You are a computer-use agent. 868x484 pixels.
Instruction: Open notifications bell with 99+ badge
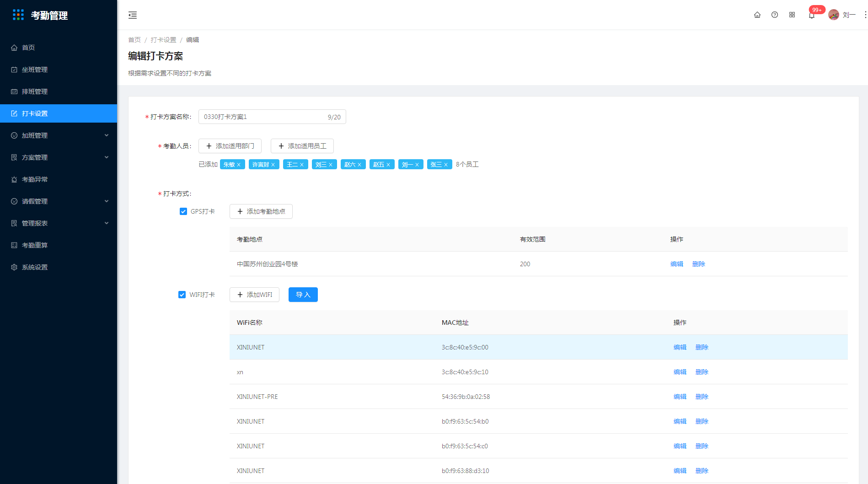812,15
